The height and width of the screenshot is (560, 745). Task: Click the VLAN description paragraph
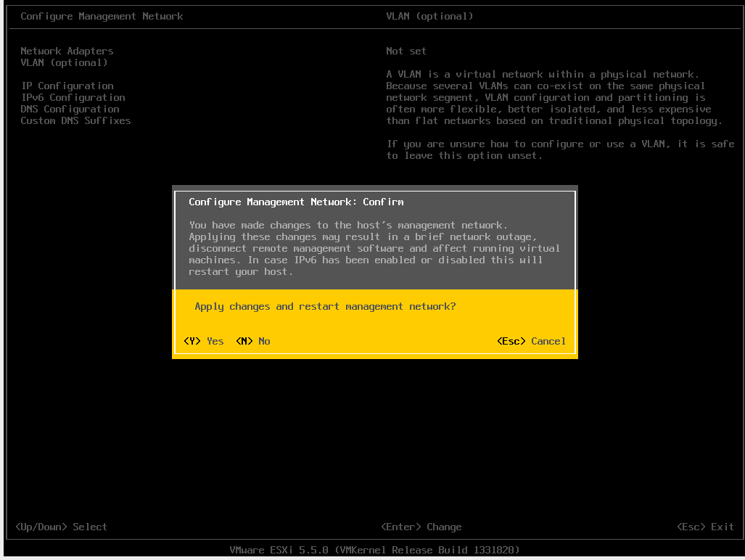551,97
